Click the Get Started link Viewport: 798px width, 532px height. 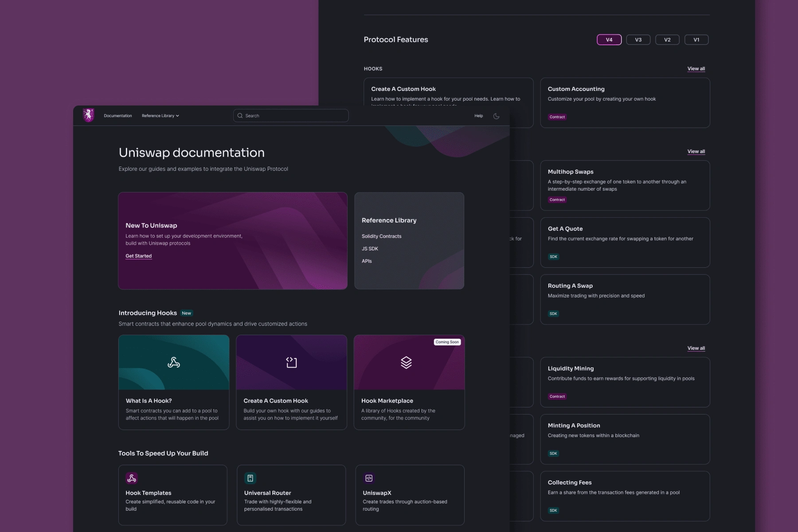(139, 256)
